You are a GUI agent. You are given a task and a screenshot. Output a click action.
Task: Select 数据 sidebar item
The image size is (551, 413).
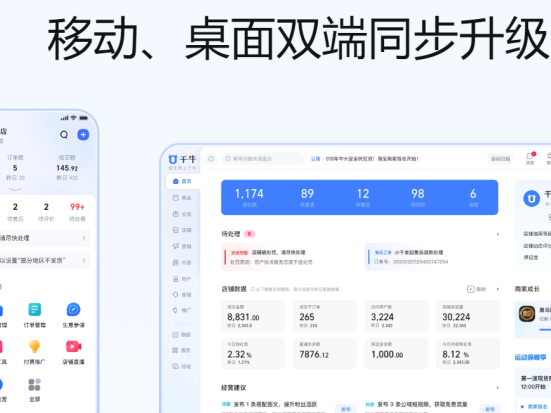[x=182, y=335]
